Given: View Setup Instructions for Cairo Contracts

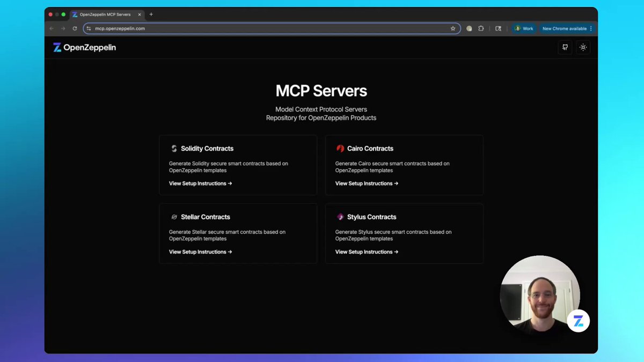Looking at the screenshot, I should pyautogui.click(x=367, y=183).
